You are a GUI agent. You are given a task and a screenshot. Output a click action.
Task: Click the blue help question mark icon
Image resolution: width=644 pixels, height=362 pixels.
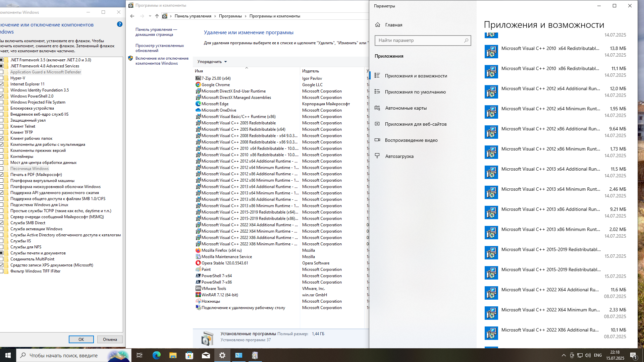tap(120, 24)
